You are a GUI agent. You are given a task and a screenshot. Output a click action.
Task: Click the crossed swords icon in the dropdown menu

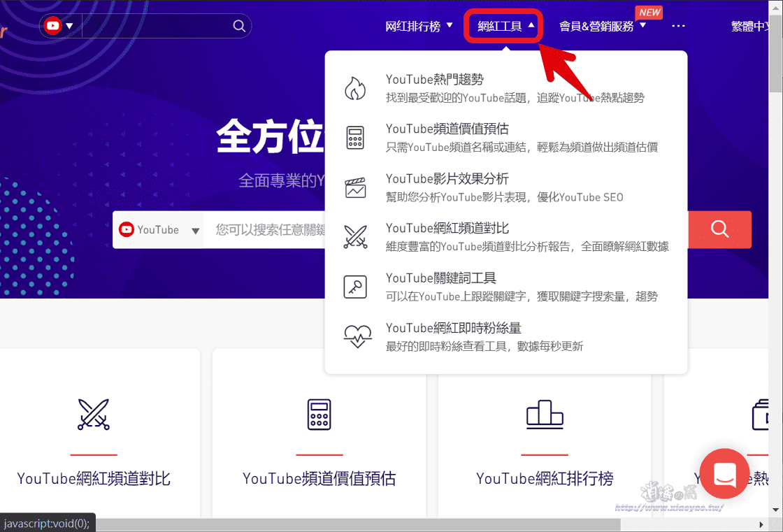[x=355, y=237]
